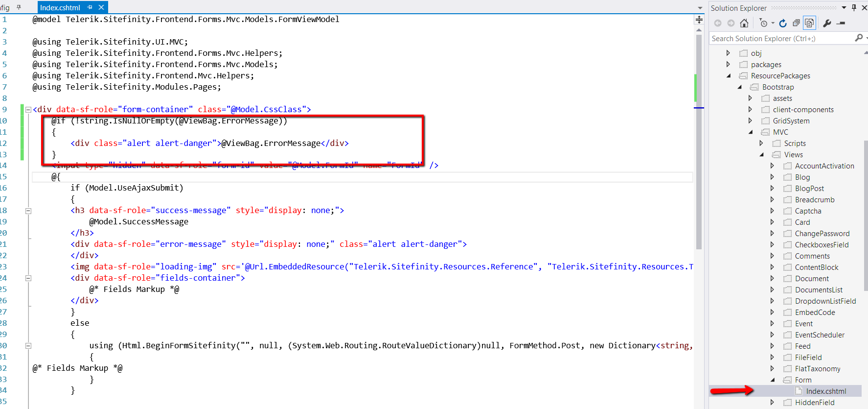868x409 pixels.
Task: Open Properties wrench icon in Solution Explorer
Action: tap(827, 23)
